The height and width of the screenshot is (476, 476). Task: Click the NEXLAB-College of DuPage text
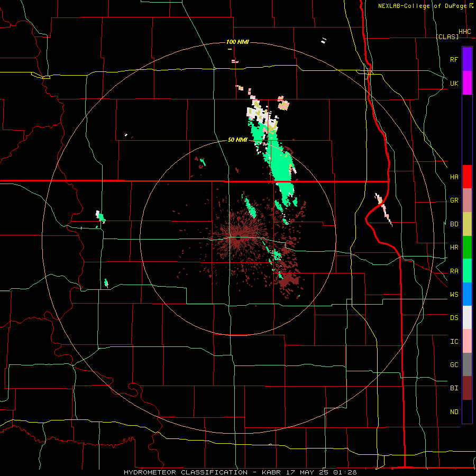(x=422, y=6)
